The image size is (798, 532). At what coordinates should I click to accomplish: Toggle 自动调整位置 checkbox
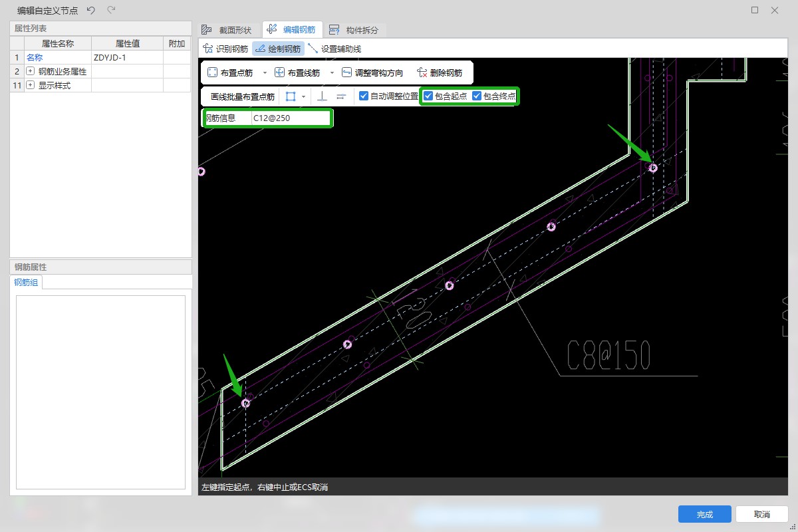pos(364,96)
